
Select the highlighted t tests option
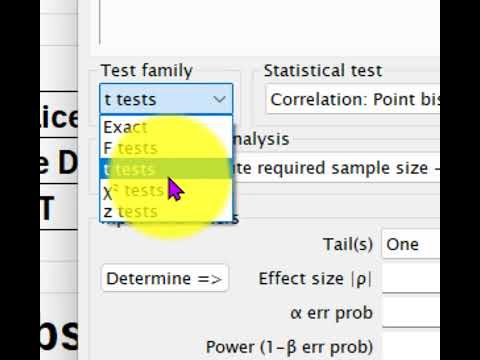166,169
